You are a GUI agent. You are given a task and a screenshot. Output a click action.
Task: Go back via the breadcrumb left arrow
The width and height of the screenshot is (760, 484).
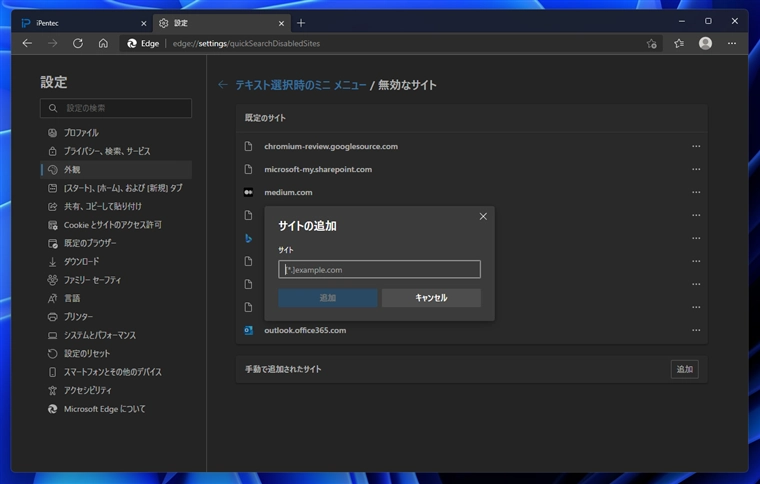tap(222, 85)
